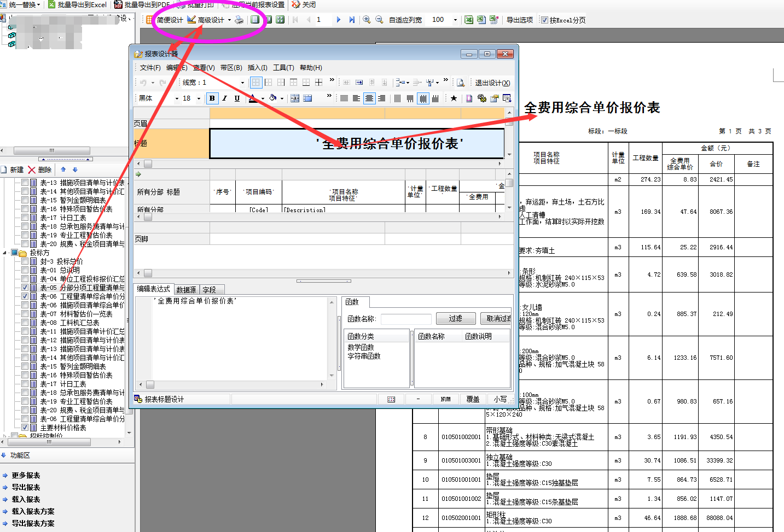Click the first green Excel export icon
Viewport: 784px width, 532px height.
pos(469,20)
